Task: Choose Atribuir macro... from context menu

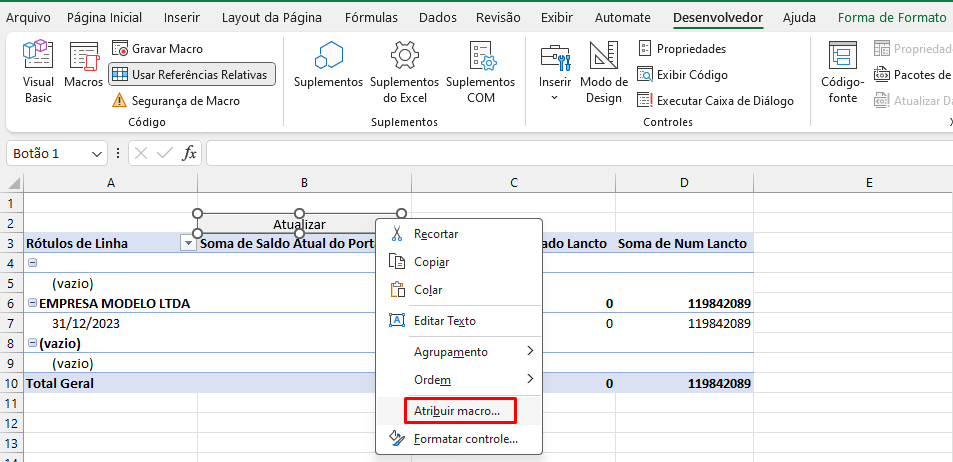Action: click(x=458, y=411)
